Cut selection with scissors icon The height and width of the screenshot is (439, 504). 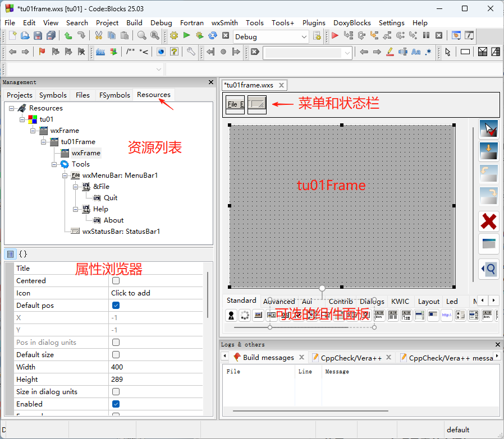tap(99, 35)
